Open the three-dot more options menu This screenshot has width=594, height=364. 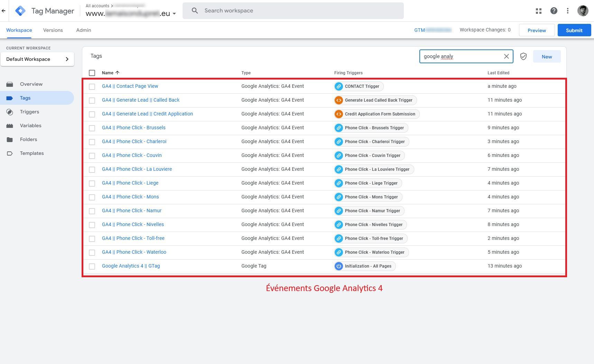[x=567, y=11]
